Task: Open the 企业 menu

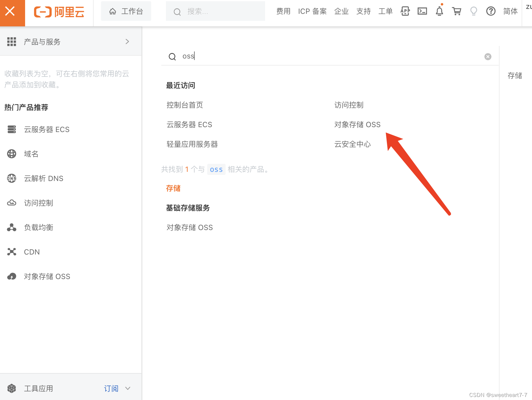Action: 342,11
